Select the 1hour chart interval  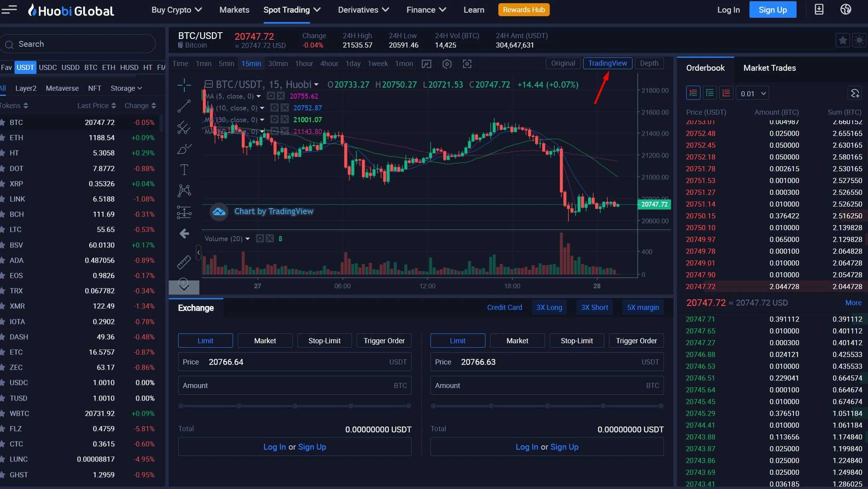click(x=304, y=64)
